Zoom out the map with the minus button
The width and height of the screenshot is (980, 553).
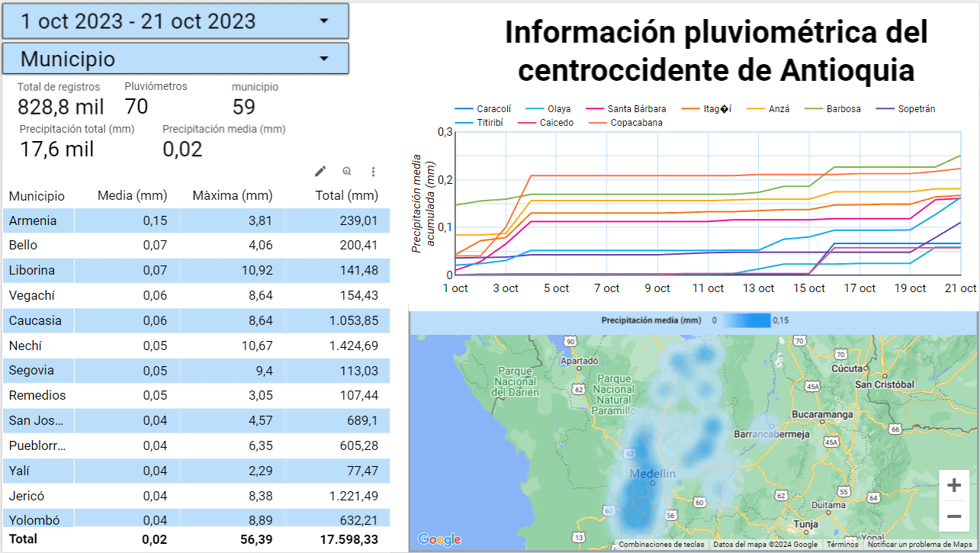(953, 516)
